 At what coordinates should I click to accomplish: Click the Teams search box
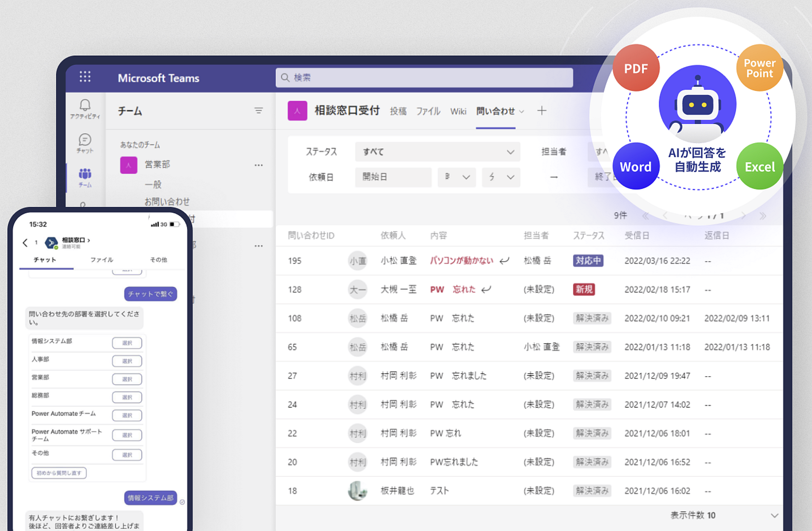point(424,78)
